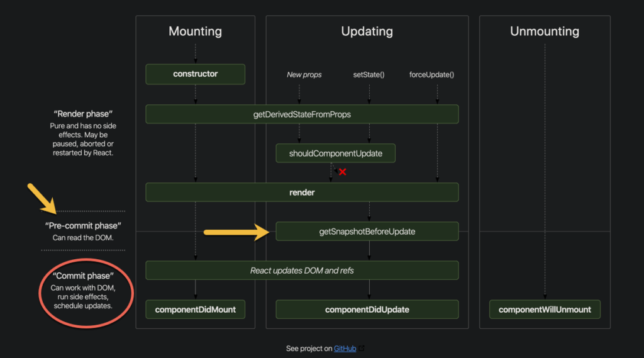Click the external link icon beside GitHub
Viewport: 644px width, 358px height.
click(x=362, y=348)
